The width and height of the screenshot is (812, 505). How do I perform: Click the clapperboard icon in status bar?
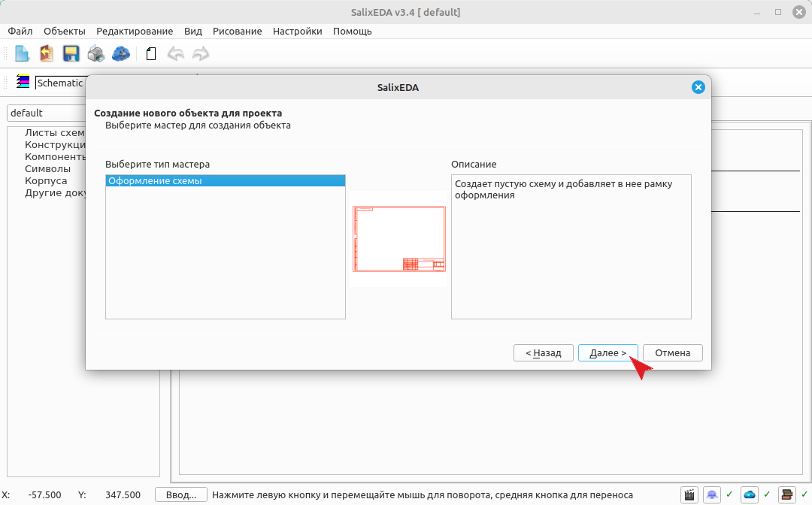pos(689,494)
